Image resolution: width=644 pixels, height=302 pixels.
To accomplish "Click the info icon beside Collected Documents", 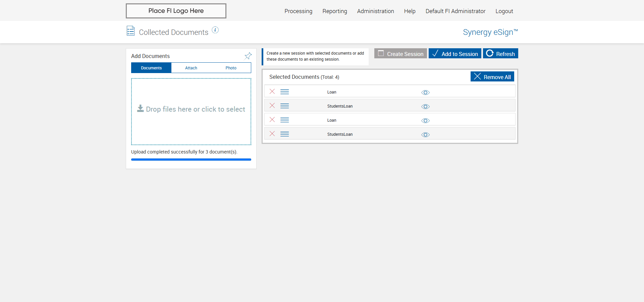I will [x=215, y=30].
